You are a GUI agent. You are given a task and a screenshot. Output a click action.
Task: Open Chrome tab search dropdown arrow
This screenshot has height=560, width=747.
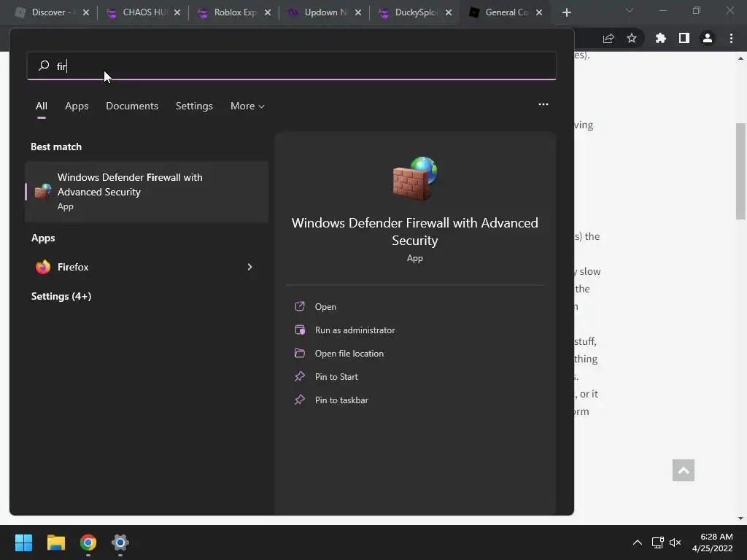point(630,10)
